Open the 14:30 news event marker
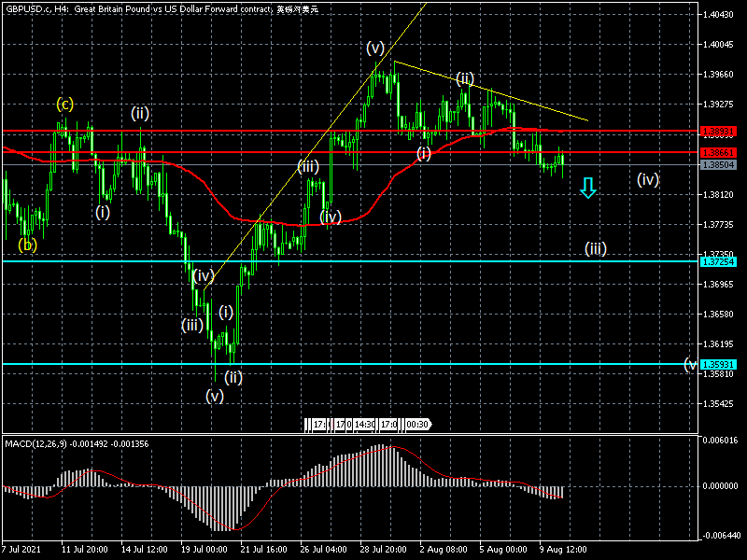The height and width of the screenshot is (560, 747). coord(365,425)
